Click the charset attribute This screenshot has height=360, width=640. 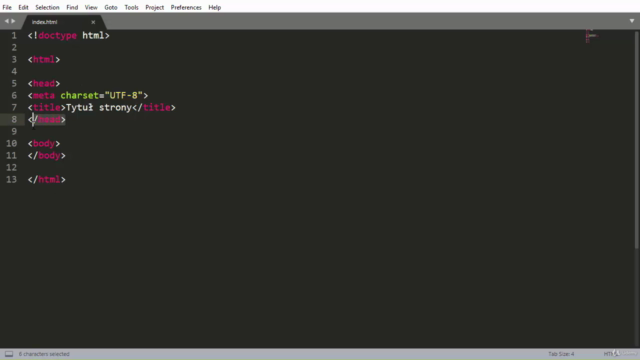coord(80,96)
